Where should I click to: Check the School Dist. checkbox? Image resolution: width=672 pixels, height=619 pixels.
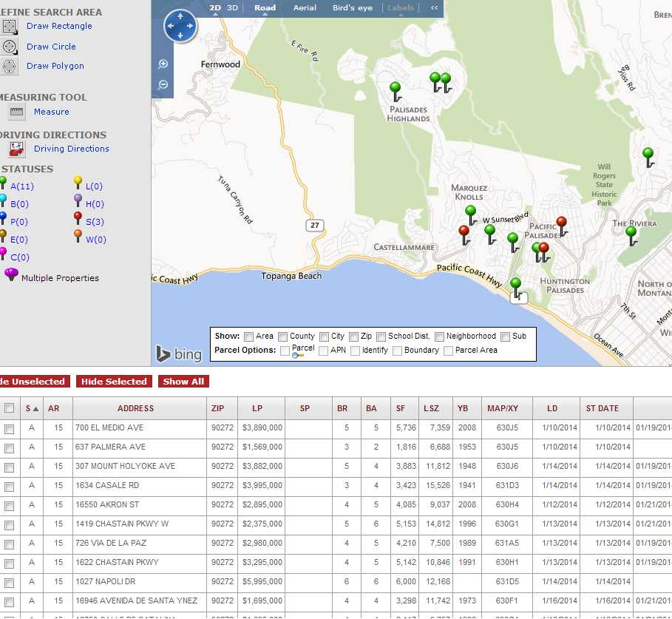click(381, 336)
